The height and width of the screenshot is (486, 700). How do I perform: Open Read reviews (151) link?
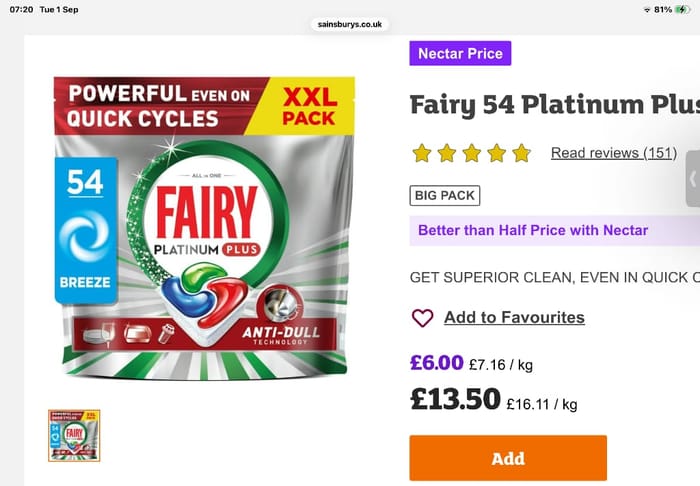(614, 153)
